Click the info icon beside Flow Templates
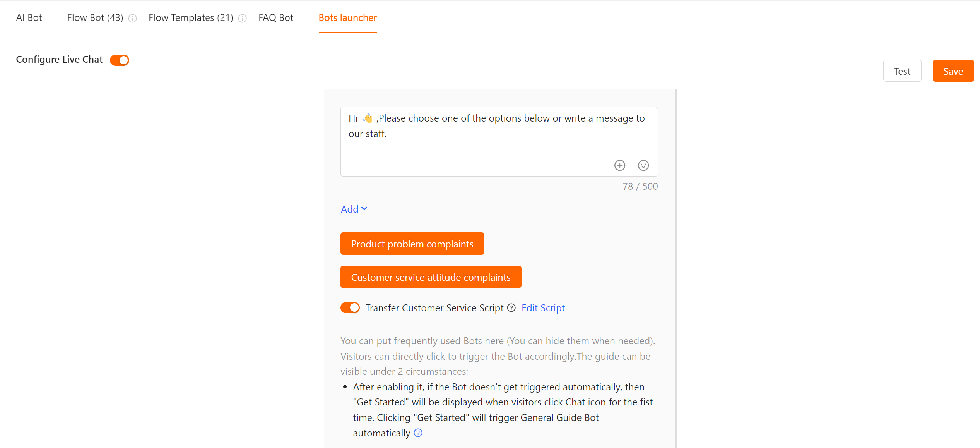The width and height of the screenshot is (980, 448). (x=243, y=18)
